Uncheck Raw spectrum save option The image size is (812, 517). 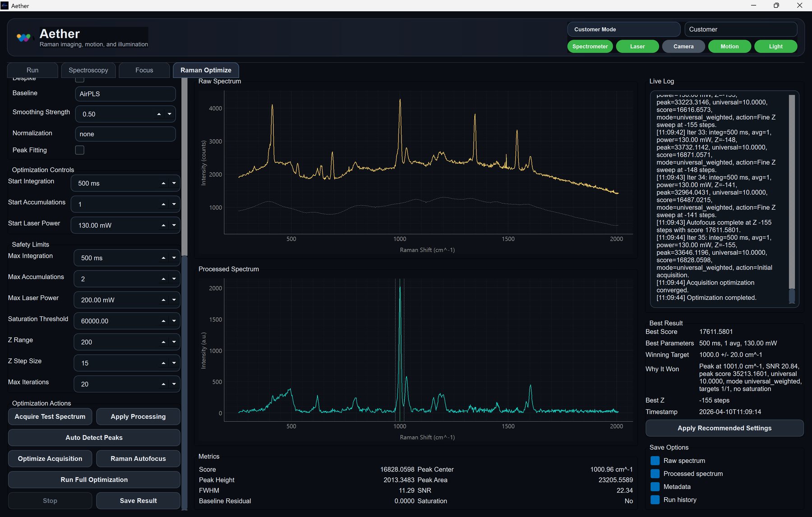(x=655, y=461)
